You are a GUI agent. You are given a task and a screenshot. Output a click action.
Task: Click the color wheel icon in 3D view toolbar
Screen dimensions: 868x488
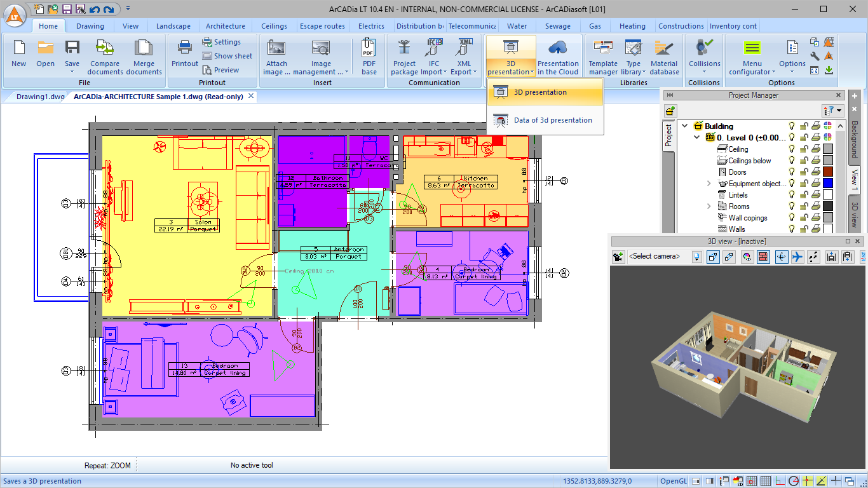click(x=747, y=257)
